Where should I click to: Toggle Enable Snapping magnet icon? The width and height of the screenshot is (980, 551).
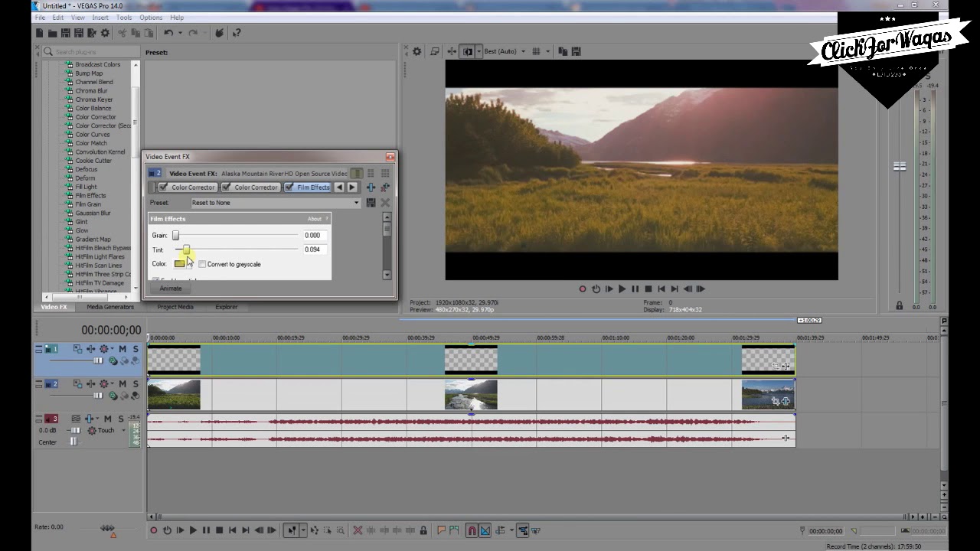[x=472, y=530]
